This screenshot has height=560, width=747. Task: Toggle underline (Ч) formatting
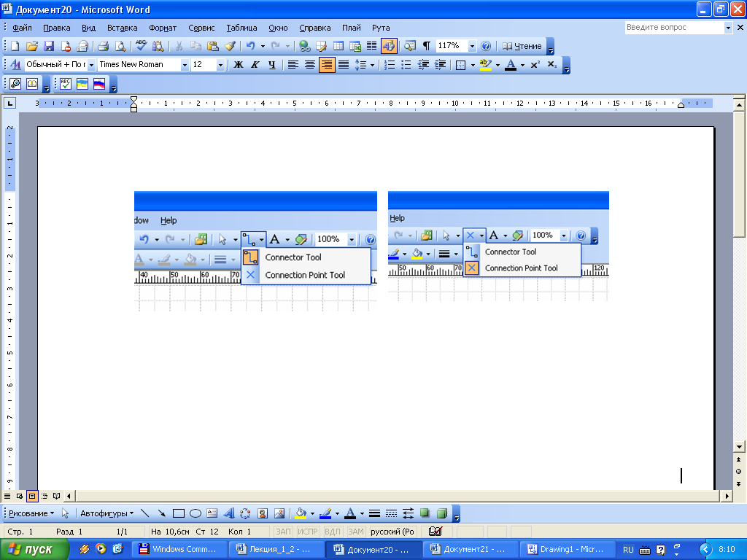[x=272, y=64]
